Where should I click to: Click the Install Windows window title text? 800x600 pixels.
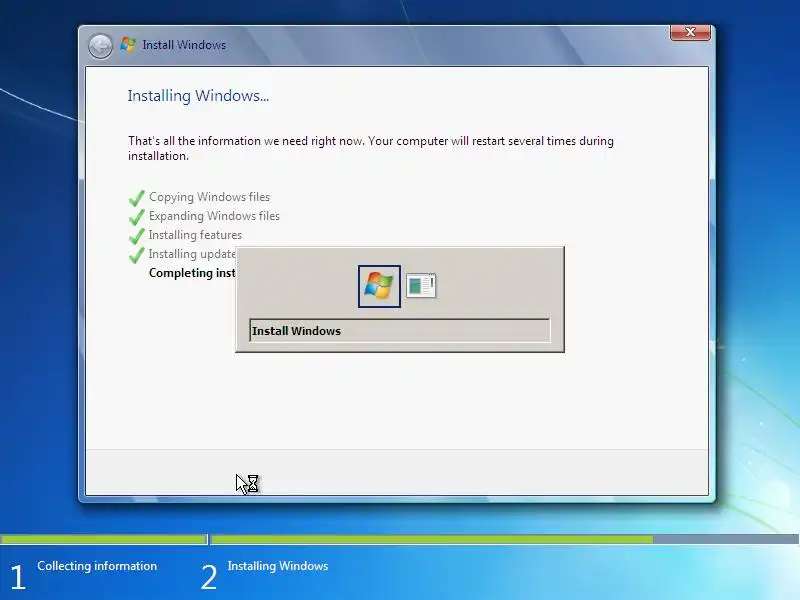coord(184,45)
